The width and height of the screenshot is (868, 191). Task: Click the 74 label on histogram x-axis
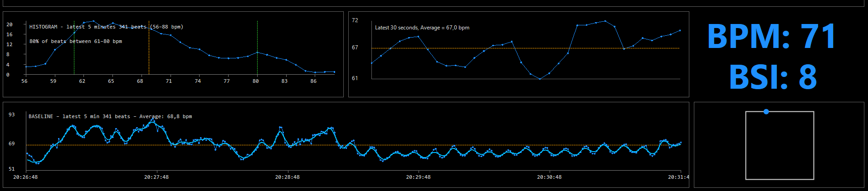click(198, 81)
